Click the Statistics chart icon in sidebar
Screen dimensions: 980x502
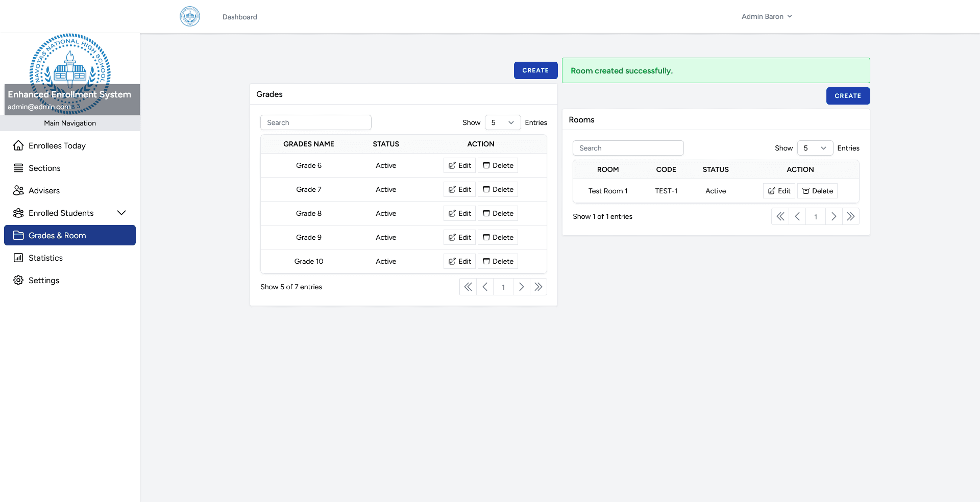pyautogui.click(x=18, y=258)
